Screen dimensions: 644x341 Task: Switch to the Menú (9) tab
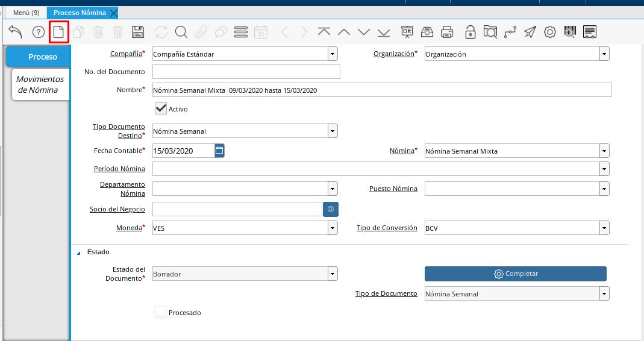pos(27,13)
